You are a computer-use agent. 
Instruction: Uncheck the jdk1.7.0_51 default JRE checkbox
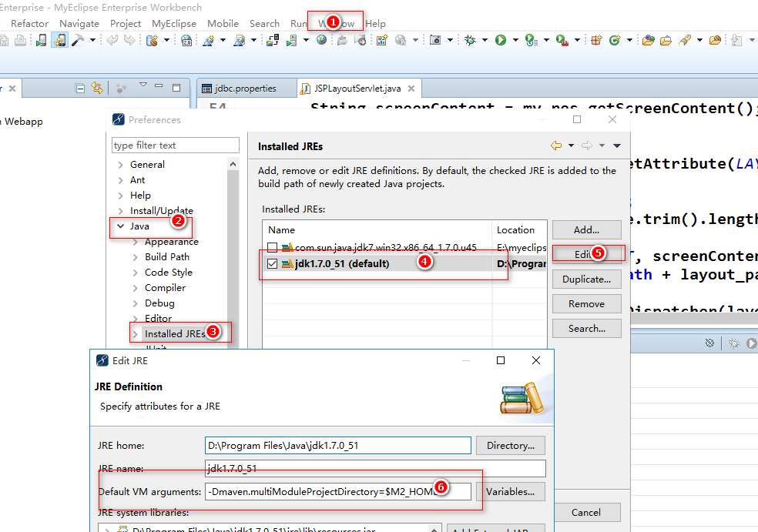pyautogui.click(x=272, y=264)
